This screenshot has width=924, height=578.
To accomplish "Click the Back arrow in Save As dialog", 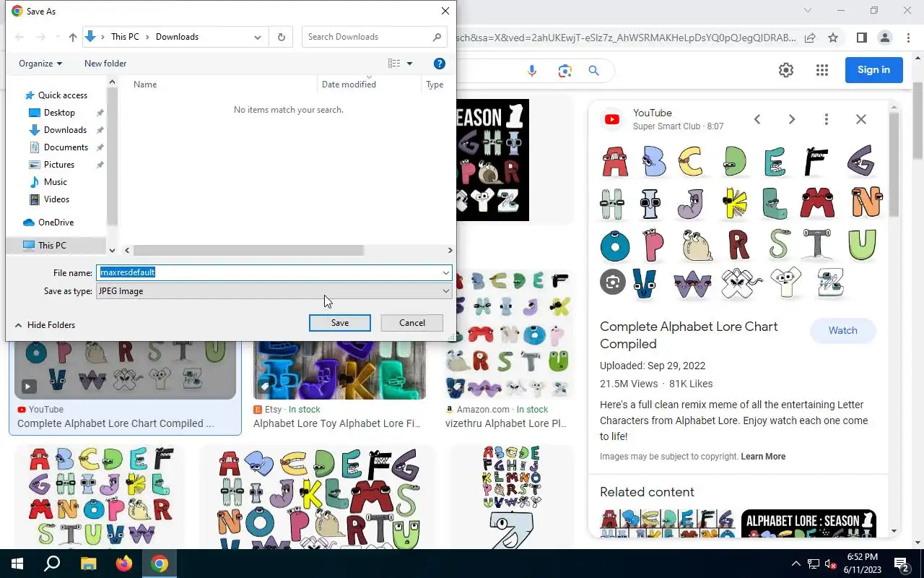I will (x=19, y=37).
